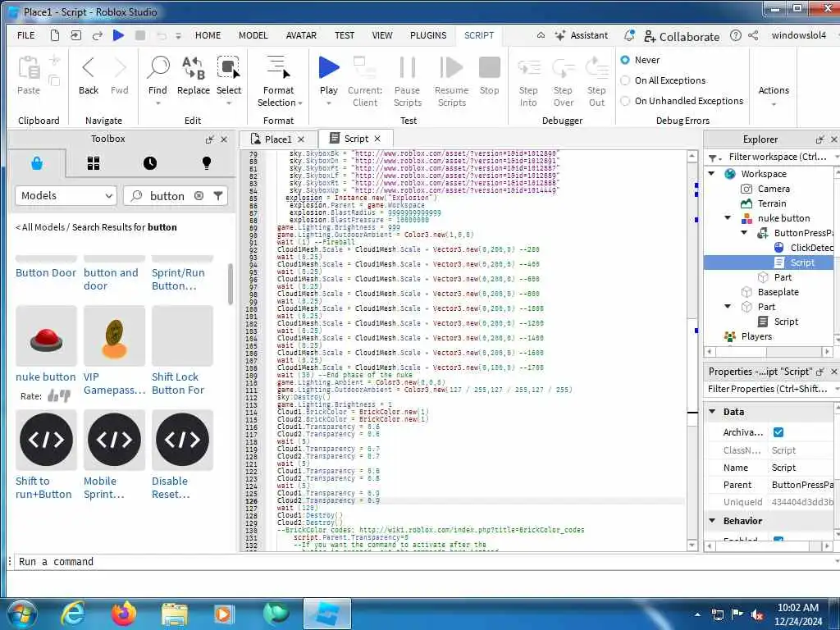
Task: Open the notifications bell
Action: point(629,35)
